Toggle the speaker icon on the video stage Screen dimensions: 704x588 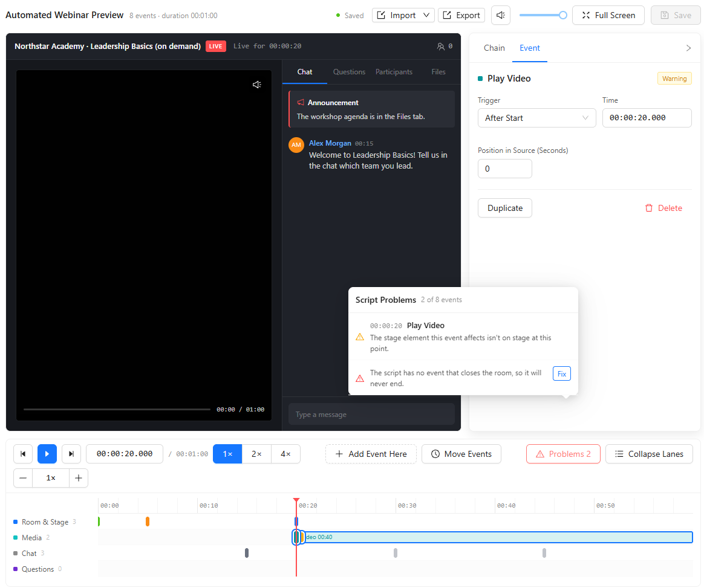click(257, 85)
